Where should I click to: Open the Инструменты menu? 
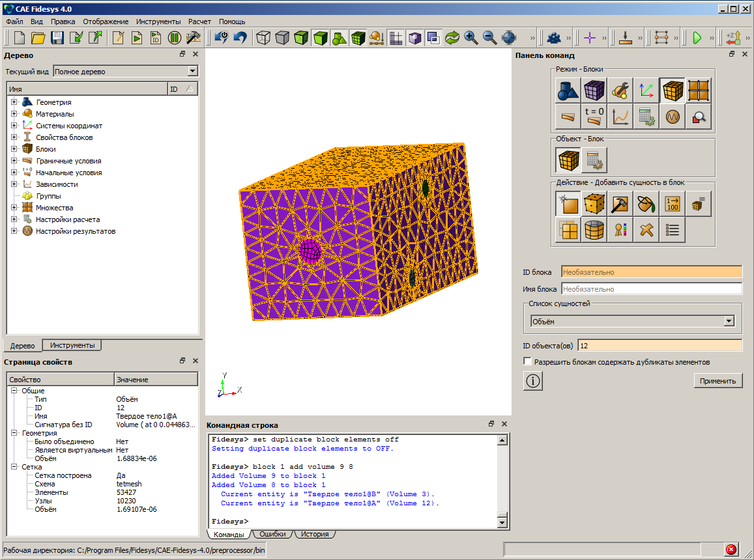158,21
